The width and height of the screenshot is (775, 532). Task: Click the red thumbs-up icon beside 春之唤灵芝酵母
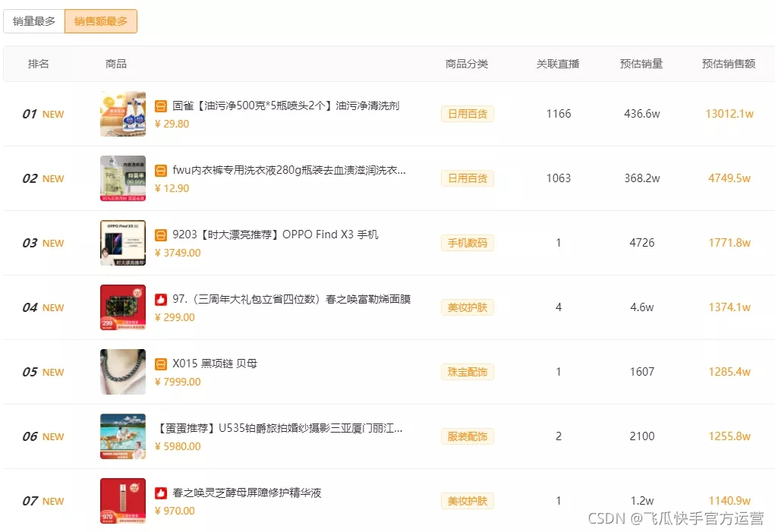point(161,493)
